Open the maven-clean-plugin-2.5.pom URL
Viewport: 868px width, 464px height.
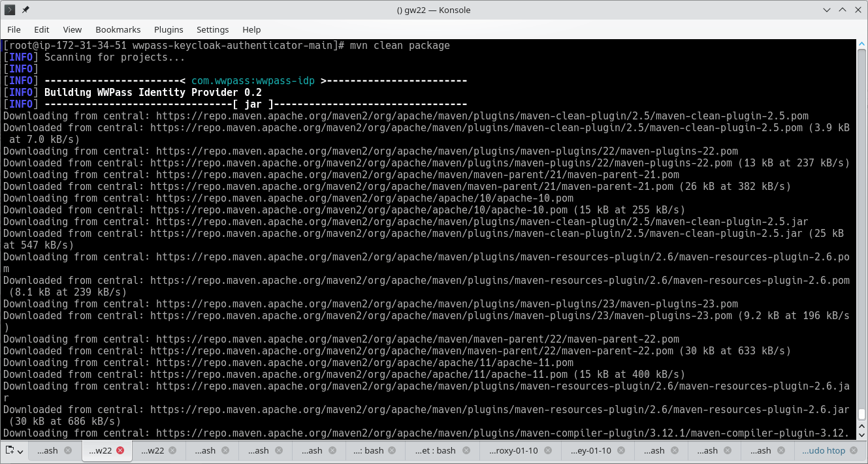pos(457,116)
